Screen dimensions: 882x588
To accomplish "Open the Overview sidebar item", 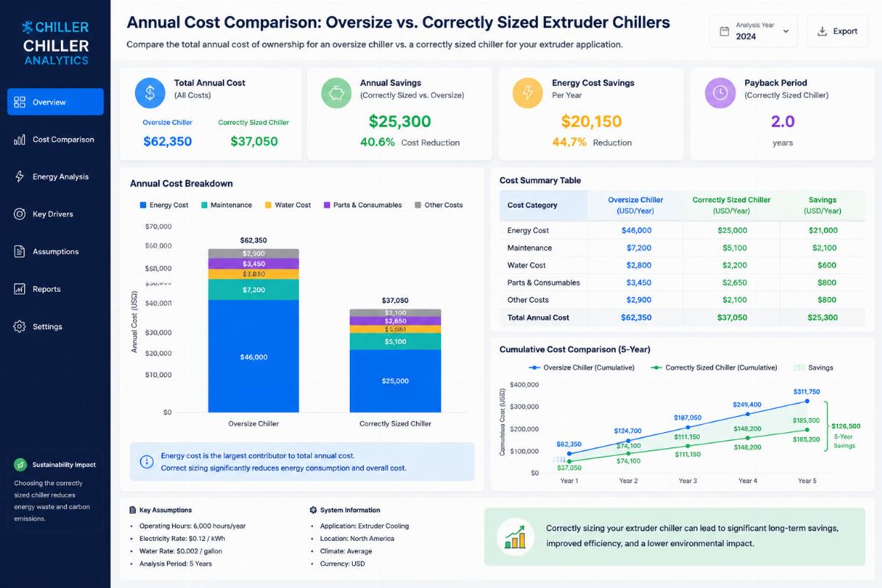I will tap(55, 102).
